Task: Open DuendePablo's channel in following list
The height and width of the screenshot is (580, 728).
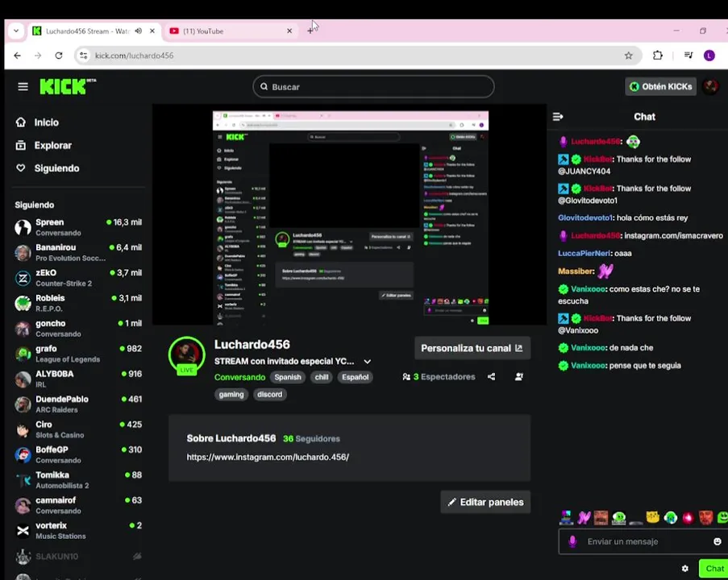Action: click(x=78, y=404)
